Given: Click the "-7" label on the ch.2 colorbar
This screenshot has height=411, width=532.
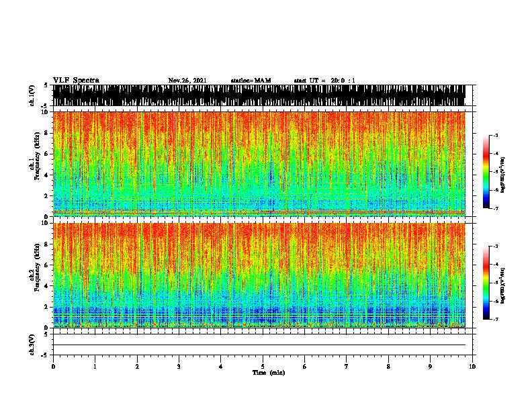Looking at the screenshot, I should (x=495, y=319).
